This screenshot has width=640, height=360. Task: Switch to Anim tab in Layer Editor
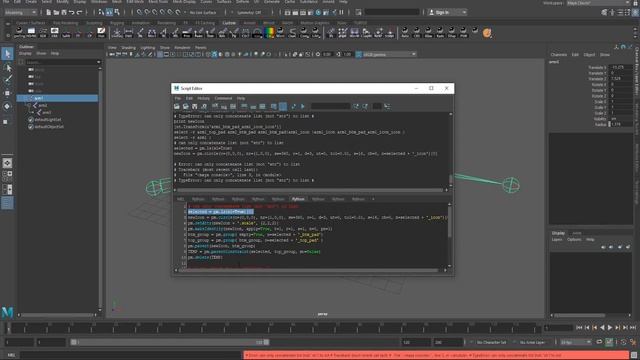tap(576, 233)
